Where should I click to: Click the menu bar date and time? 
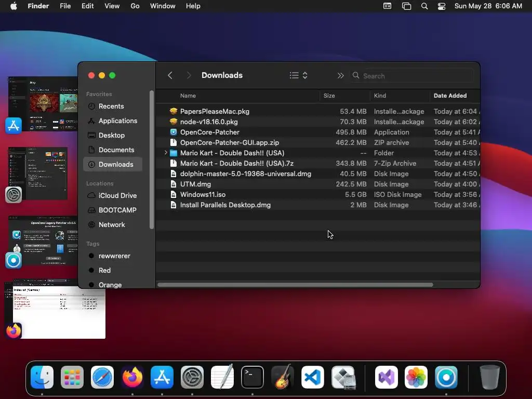[488, 6]
